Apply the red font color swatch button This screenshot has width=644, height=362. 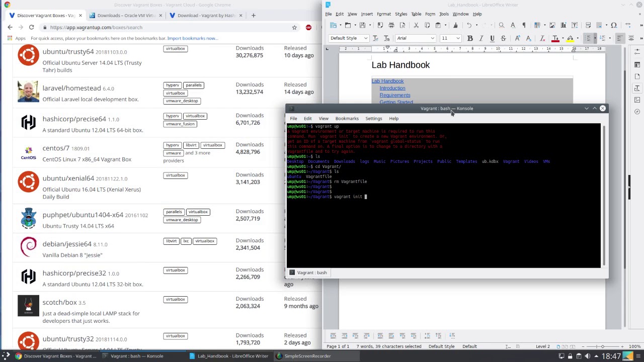(x=555, y=38)
